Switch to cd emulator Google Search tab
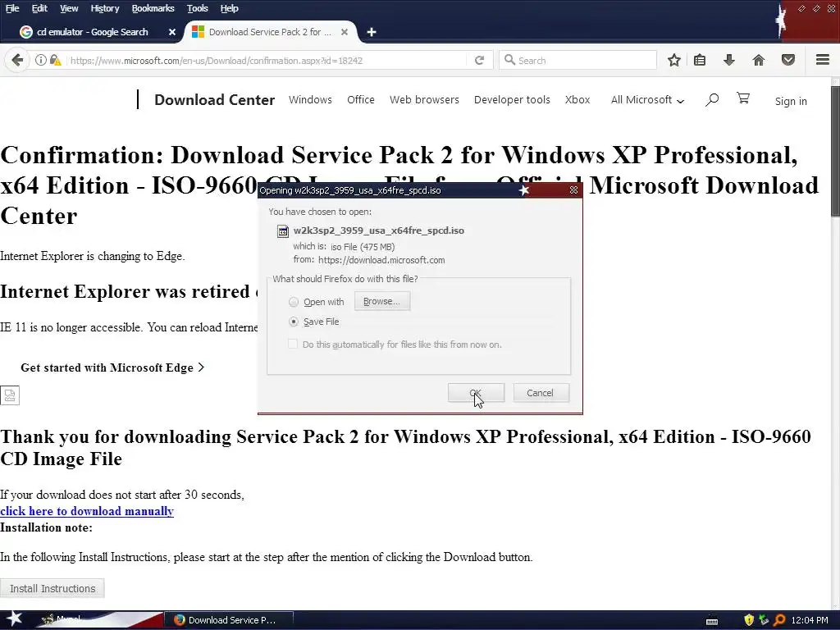This screenshot has height=630, width=840. click(x=92, y=32)
